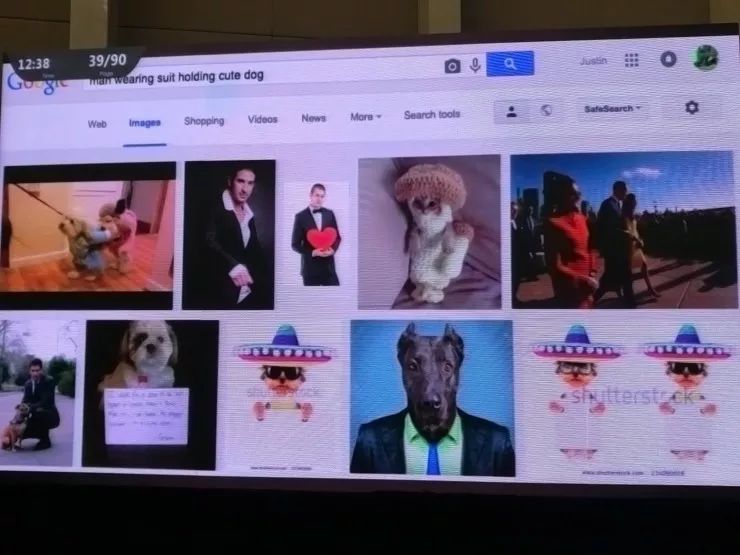Viewport: 740px width, 555px height.
Task: Switch to the Shopping tab
Action: click(204, 121)
